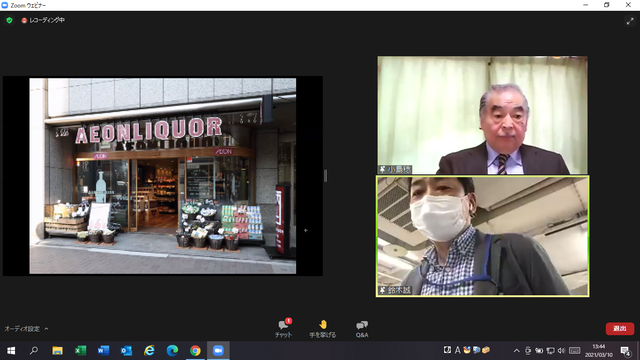Viewport: 640px width, 360px height.
Task: Click the 13:44 clock and date
Action: coord(599,351)
